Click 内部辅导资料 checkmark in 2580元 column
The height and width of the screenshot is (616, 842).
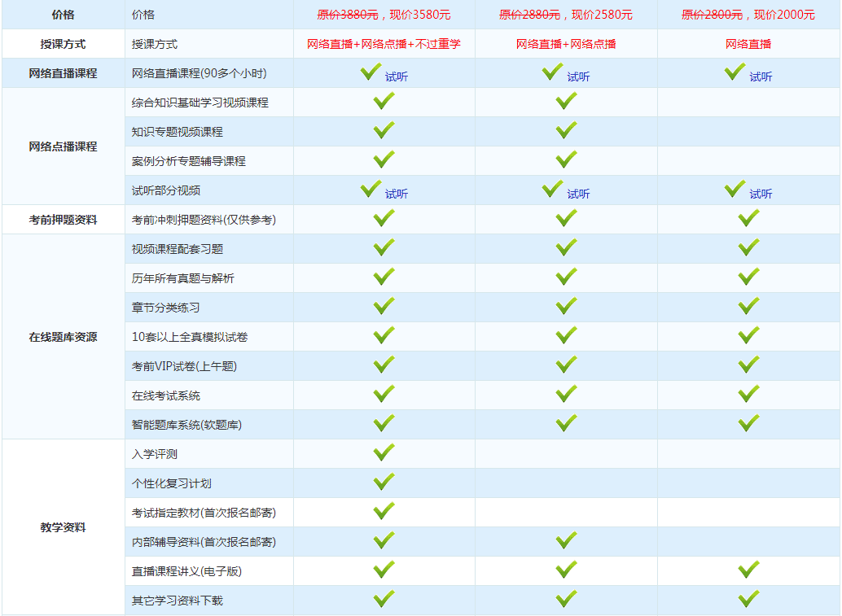coord(566,540)
